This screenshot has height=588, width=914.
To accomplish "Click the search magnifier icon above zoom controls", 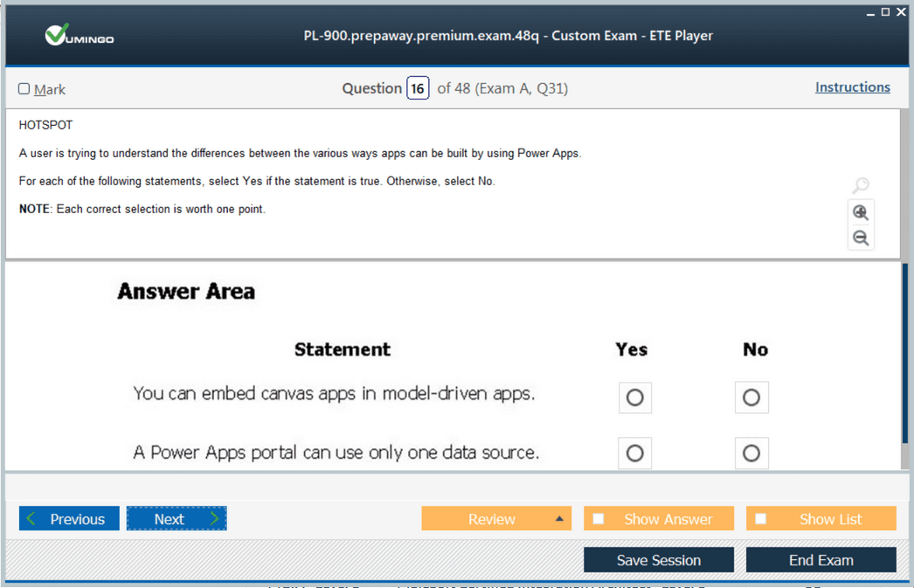I will pyautogui.click(x=861, y=185).
